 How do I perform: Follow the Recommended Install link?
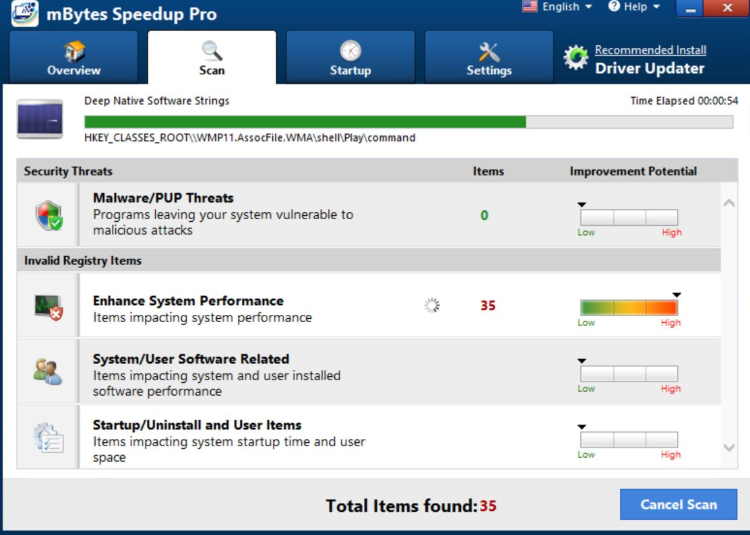pos(650,50)
